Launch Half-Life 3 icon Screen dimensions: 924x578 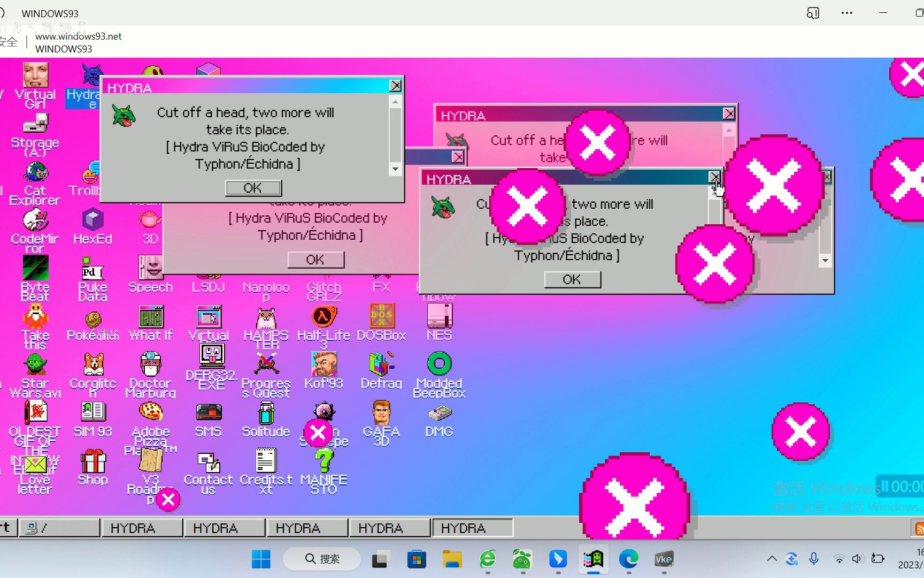[x=324, y=326]
